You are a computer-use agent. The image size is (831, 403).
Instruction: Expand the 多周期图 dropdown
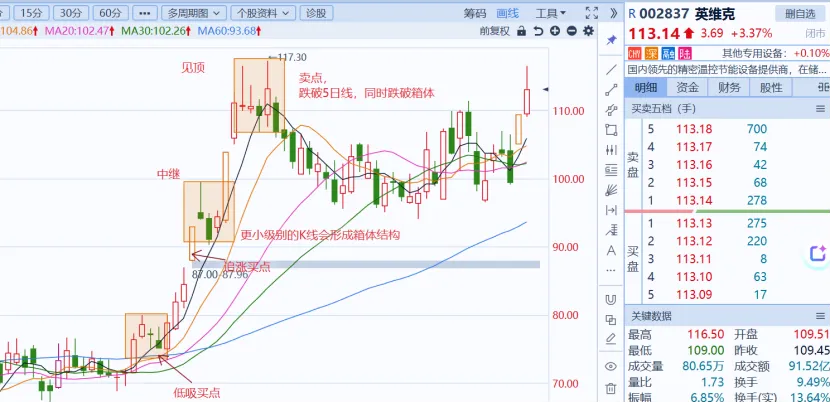(193, 13)
